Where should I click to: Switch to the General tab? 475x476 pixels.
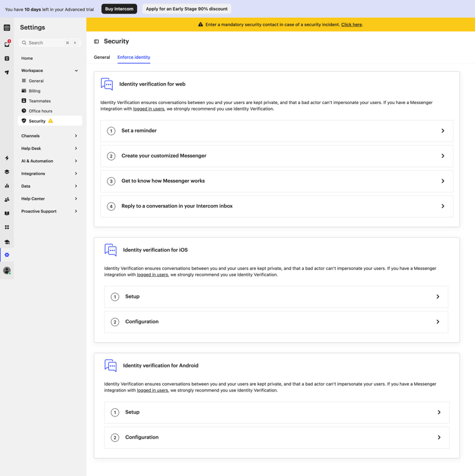tap(102, 57)
